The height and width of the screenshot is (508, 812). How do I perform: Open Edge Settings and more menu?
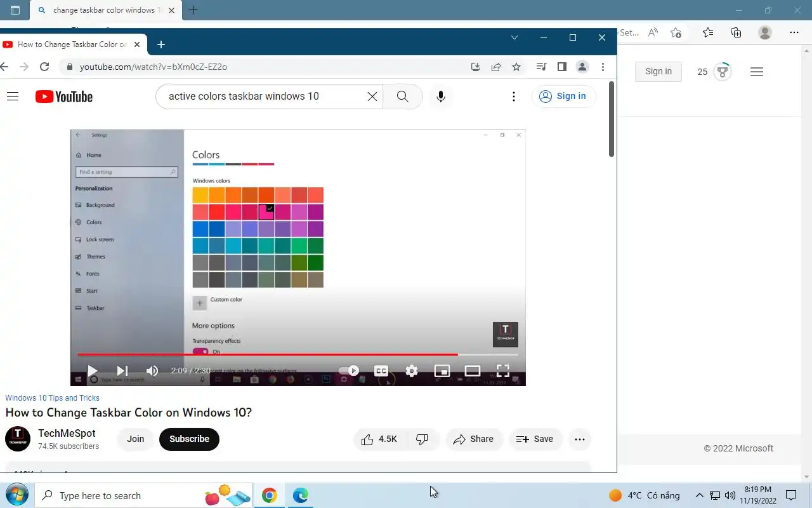click(794, 32)
